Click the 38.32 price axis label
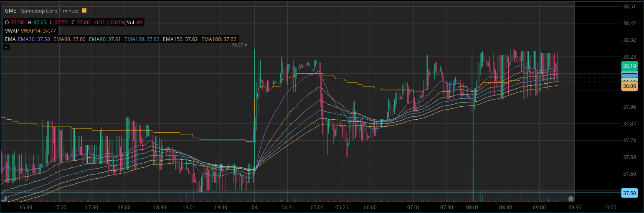Image resolution: width=644 pixels, height=213 pixels. 629,40
